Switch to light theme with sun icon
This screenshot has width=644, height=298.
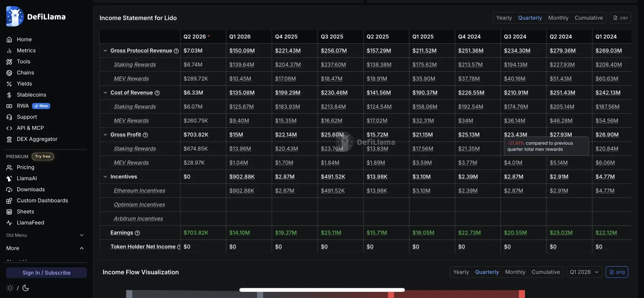10,288
